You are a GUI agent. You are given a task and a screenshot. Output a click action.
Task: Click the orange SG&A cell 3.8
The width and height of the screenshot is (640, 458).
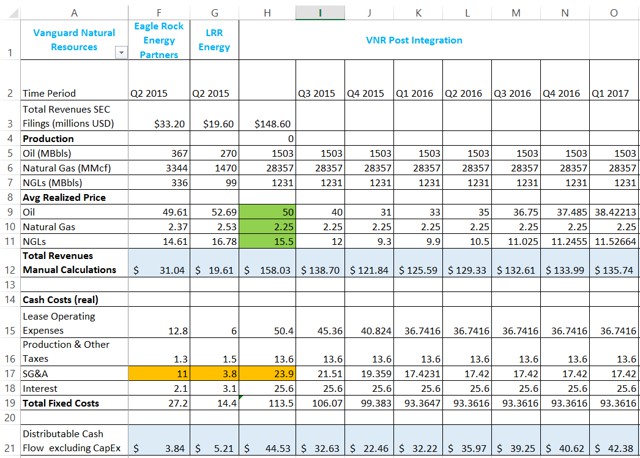214,374
